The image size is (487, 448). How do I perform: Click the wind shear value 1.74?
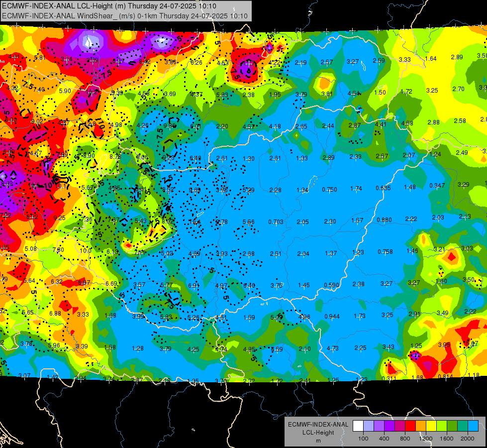(356, 188)
